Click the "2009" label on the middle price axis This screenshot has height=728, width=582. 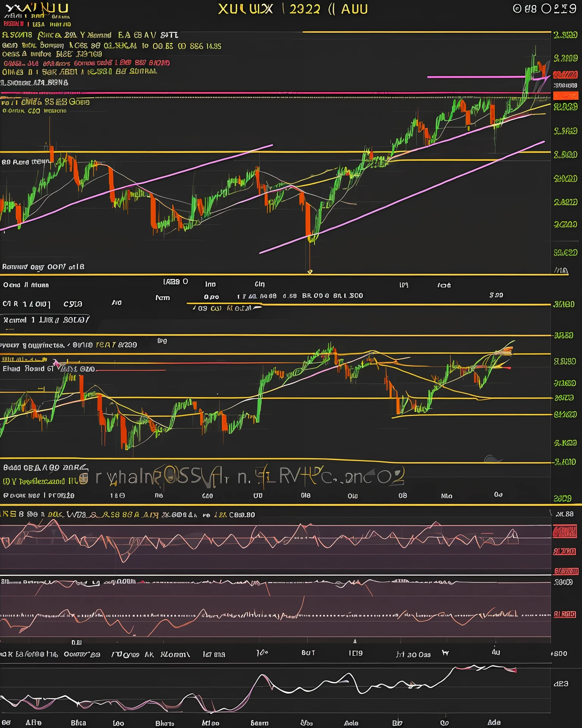[562, 498]
